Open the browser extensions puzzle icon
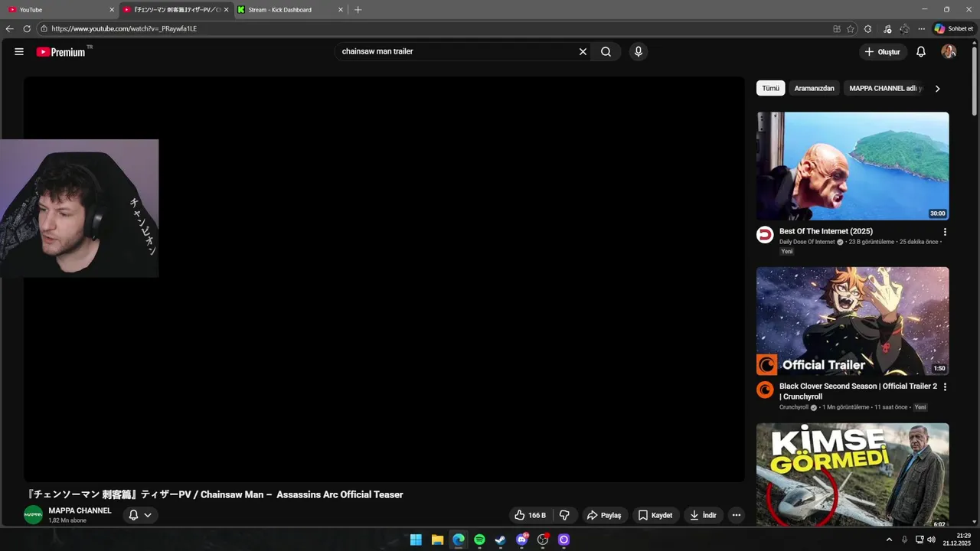 [867, 28]
